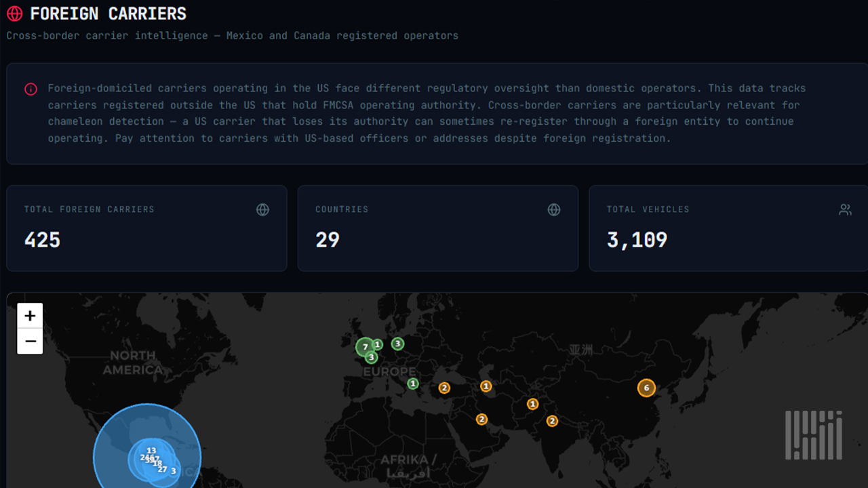Select the orange cluster marker labeled 6
Viewport: 868px width, 488px height.
[x=646, y=388]
